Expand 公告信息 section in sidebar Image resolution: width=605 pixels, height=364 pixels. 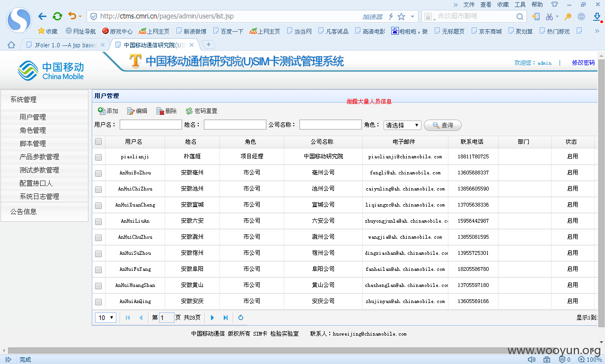point(44,212)
